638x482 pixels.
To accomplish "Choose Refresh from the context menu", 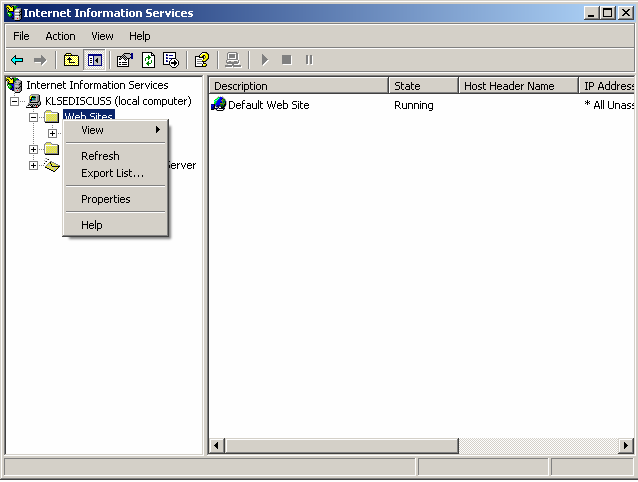I will pos(100,156).
